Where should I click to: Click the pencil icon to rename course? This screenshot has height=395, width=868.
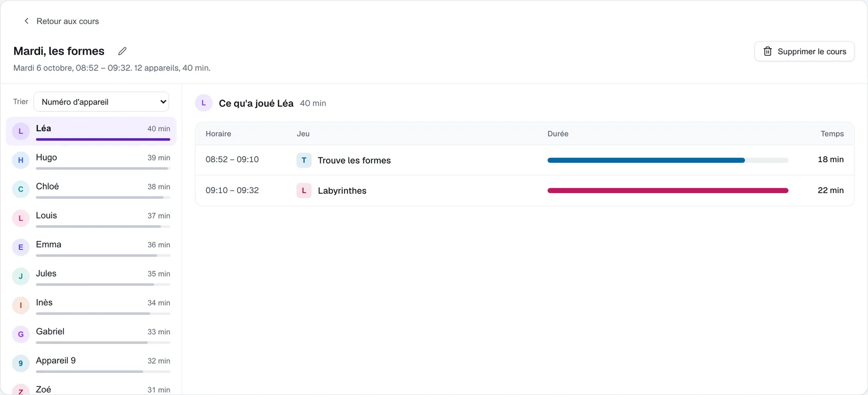[123, 51]
